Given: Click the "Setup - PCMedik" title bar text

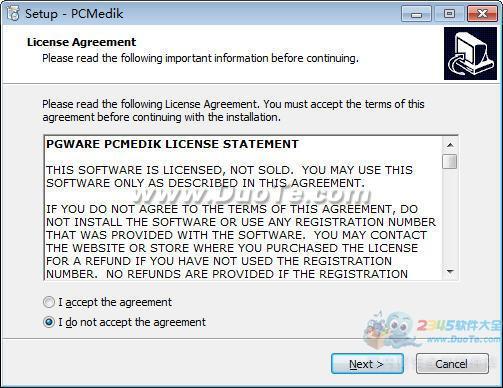Looking at the screenshot, I should [x=74, y=14].
